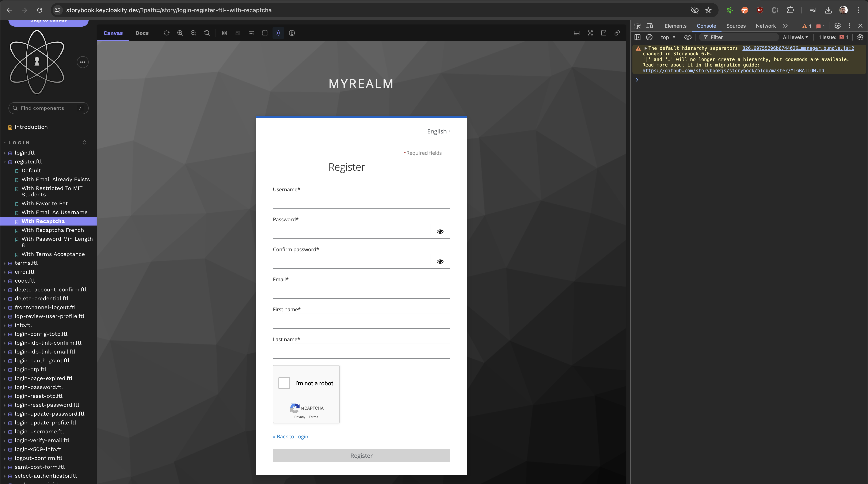Click the zoom out canvas icon

point(193,33)
